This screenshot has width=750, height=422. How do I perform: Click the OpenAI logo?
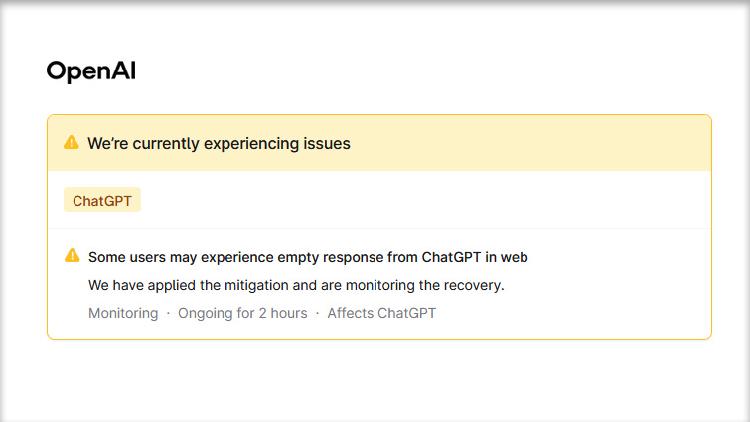91,71
